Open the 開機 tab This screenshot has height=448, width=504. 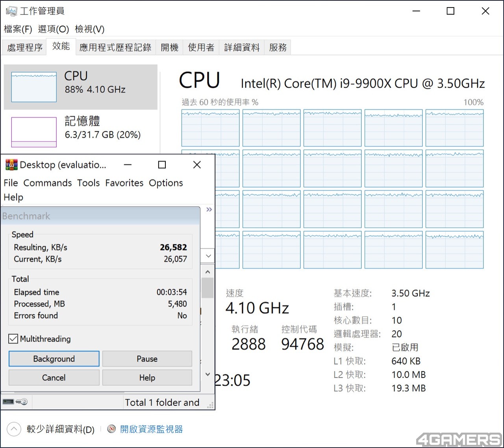click(170, 47)
